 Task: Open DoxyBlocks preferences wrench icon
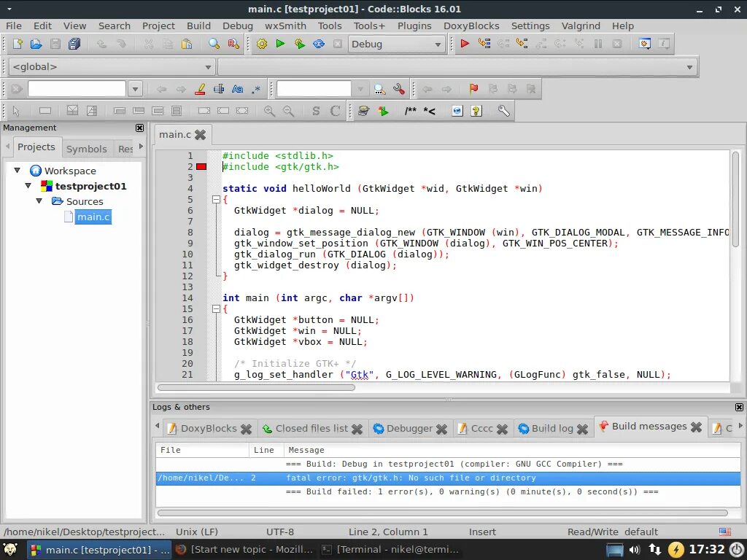(503, 111)
